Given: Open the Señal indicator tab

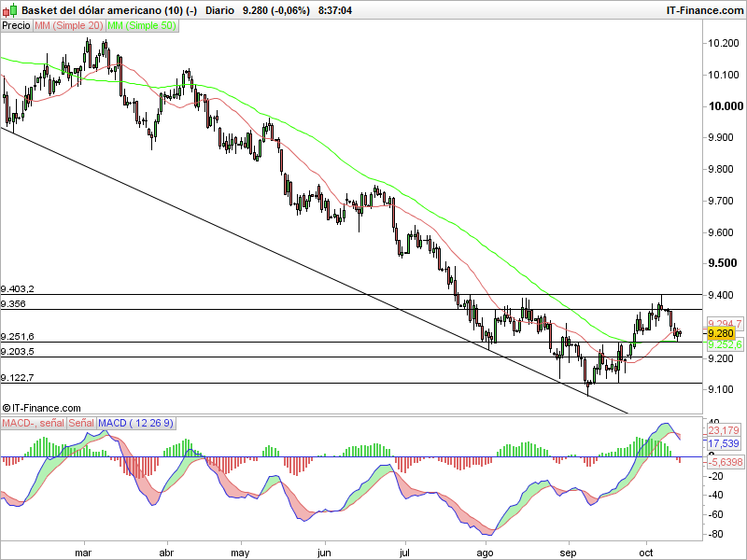Looking at the screenshot, I should click(81, 423).
